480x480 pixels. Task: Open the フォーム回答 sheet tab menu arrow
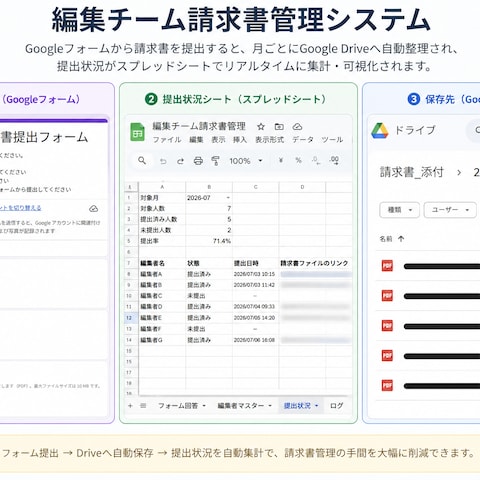204,406
